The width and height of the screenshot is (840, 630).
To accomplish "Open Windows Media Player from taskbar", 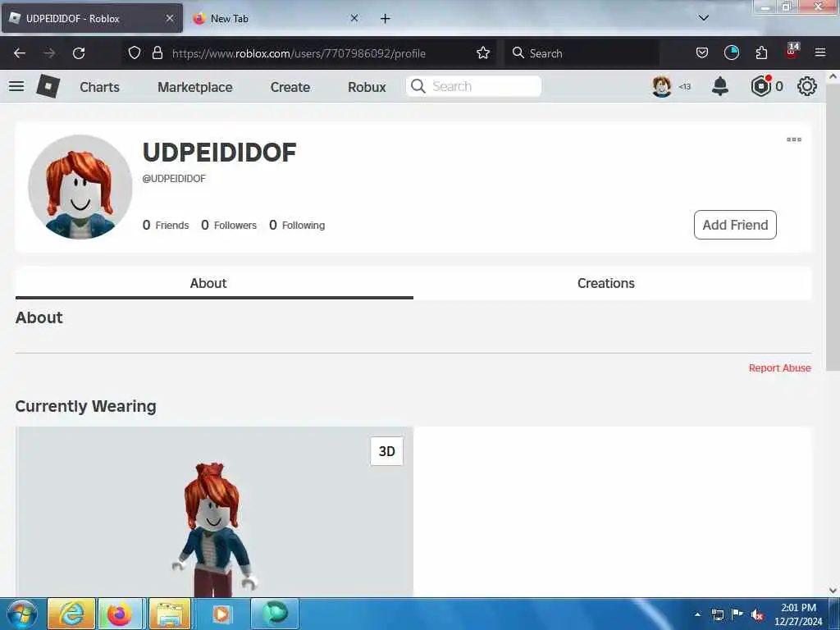I will [x=221, y=614].
